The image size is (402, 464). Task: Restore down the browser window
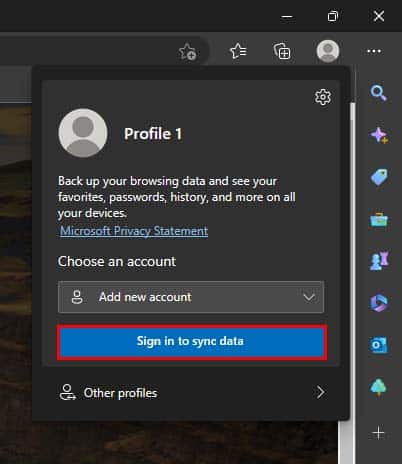333,16
